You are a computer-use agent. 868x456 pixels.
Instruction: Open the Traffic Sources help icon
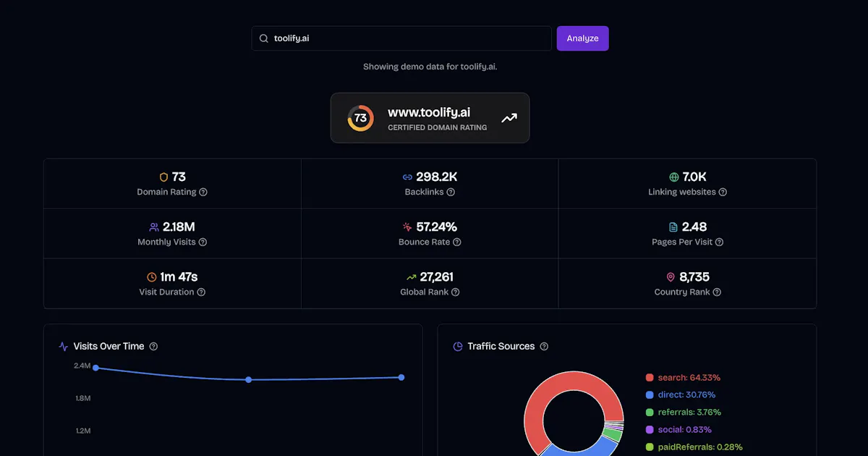(544, 347)
